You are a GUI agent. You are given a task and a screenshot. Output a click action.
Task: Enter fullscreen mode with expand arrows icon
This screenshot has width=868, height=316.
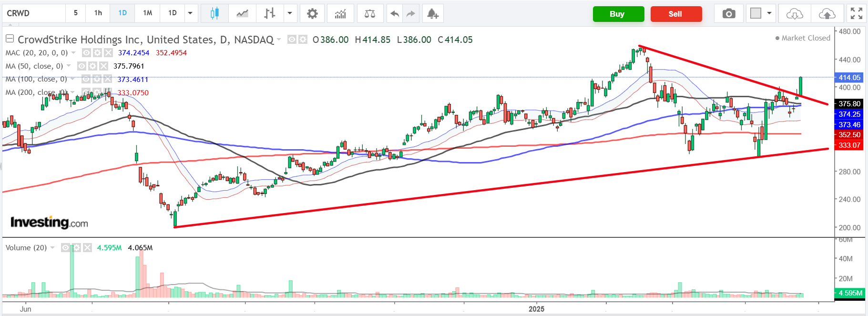[x=857, y=13]
